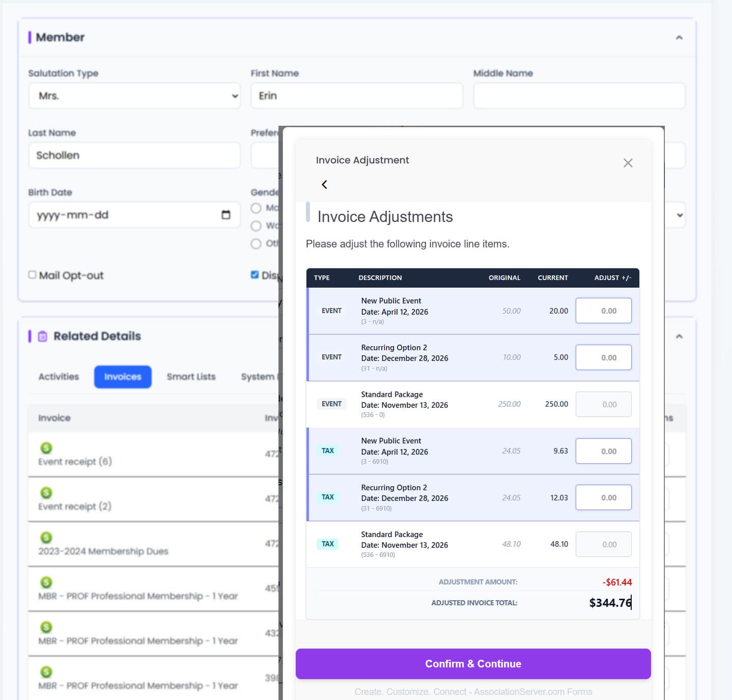Open the Smart Lists tab
Screen dimensions: 732x700
pos(191,377)
